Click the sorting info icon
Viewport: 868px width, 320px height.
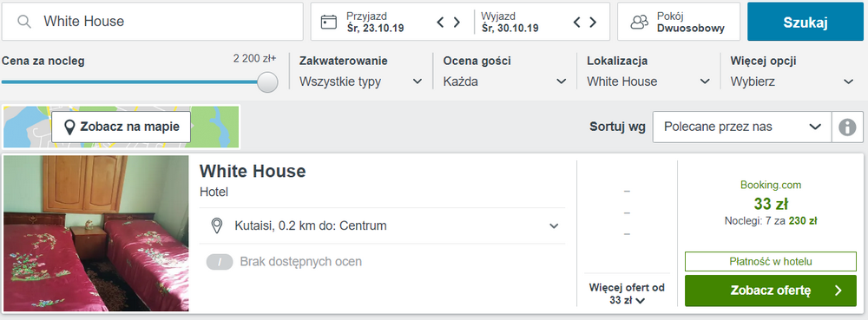[847, 127]
